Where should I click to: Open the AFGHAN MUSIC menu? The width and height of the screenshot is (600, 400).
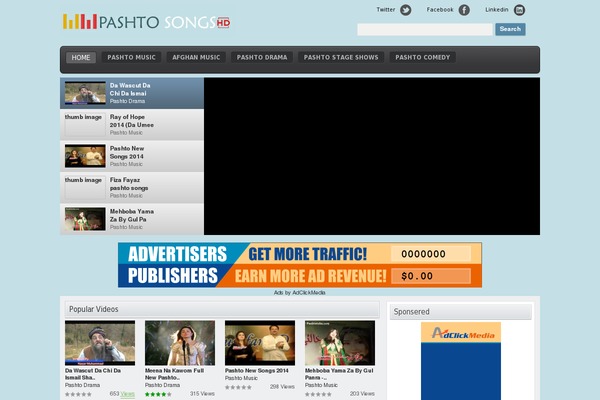tap(196, 57)
